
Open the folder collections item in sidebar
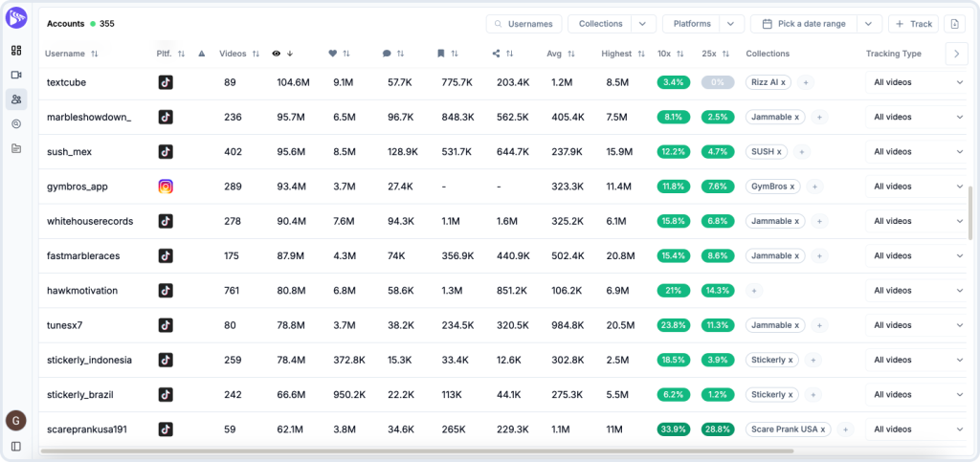tap(16, 148)
